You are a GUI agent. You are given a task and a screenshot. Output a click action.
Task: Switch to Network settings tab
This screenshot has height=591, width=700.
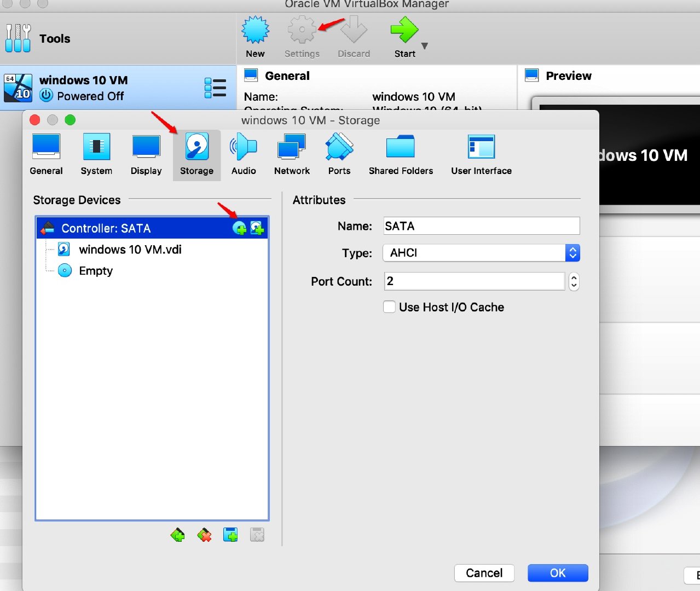point(292,155)
